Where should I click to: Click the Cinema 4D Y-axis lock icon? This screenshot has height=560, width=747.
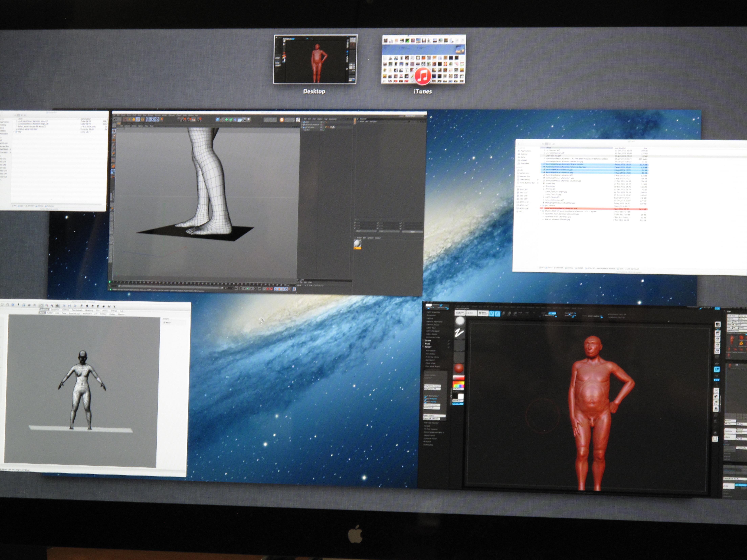pyautogui.click(x=153, y=120)
